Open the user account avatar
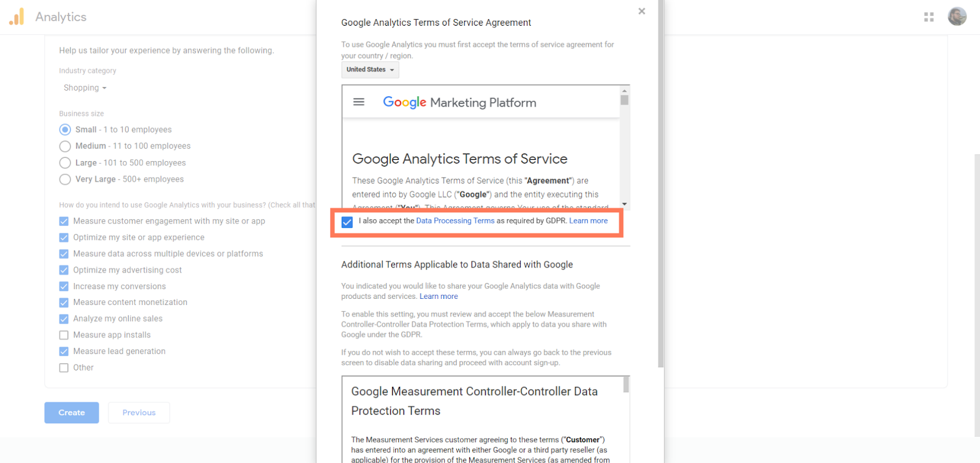 tap(957, 17)
